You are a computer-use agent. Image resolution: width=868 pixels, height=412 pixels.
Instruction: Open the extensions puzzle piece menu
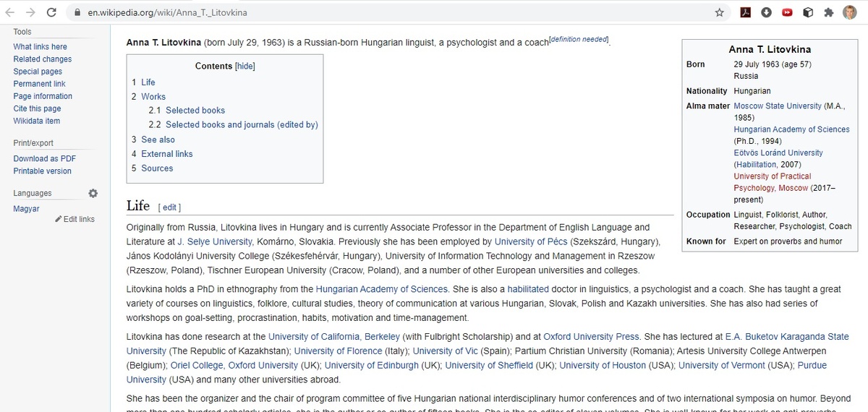click(829, 12)
